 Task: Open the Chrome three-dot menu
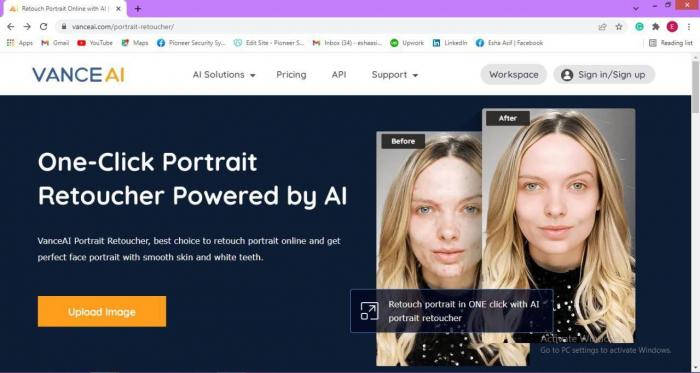tap(689, 27)
